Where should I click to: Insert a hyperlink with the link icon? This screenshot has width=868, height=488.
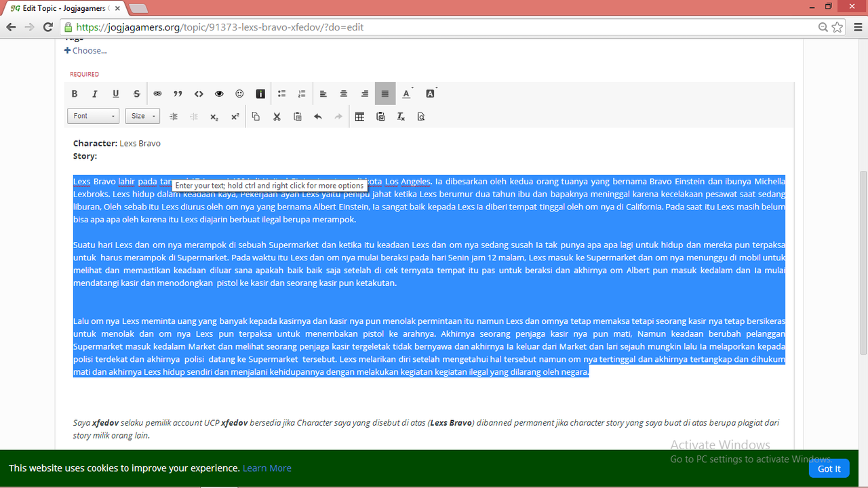[157, 94]
